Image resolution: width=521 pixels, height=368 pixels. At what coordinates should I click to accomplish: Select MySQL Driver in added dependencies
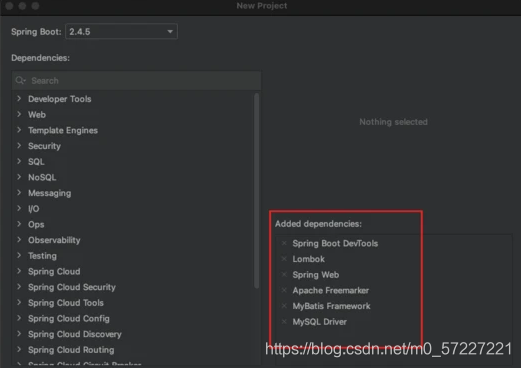pos(320,322)
